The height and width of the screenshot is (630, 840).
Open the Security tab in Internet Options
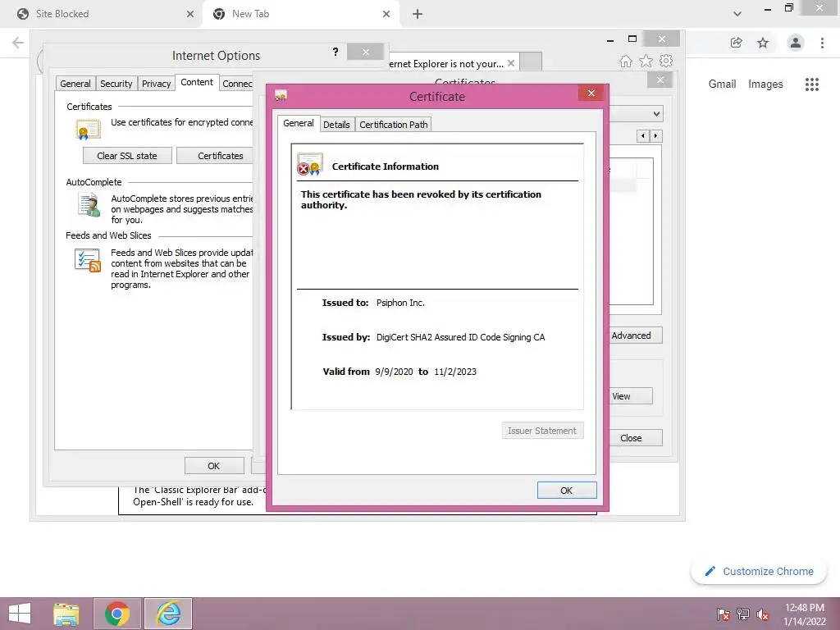(116, 84)
